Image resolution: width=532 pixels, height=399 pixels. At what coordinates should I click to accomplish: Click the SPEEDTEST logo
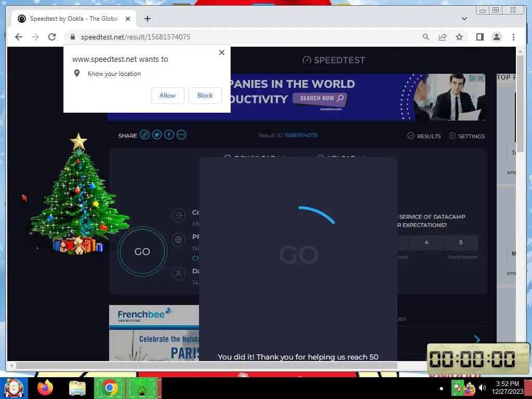pyautogui.click(x=334, y=60)
